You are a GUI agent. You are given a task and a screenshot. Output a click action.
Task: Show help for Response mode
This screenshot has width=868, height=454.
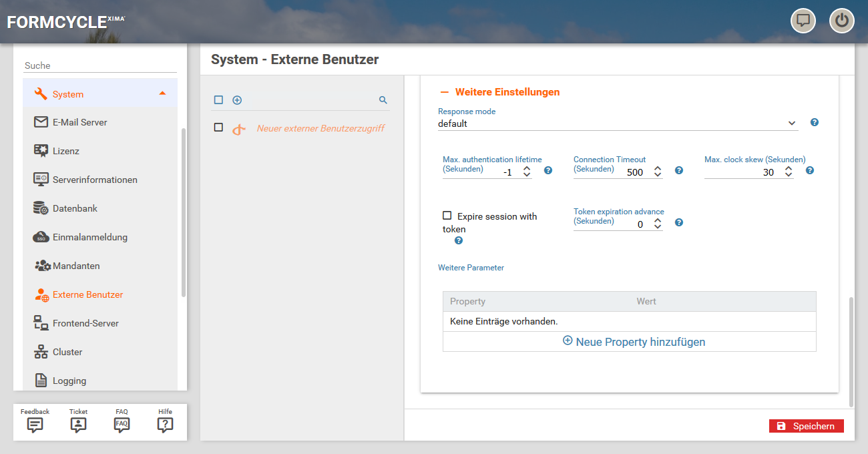(x=814, y=123)
